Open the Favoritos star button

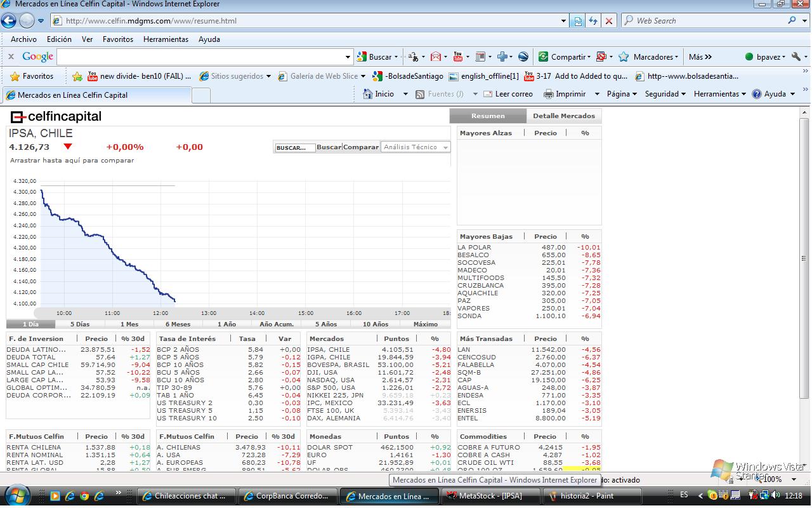click(32, 76)
